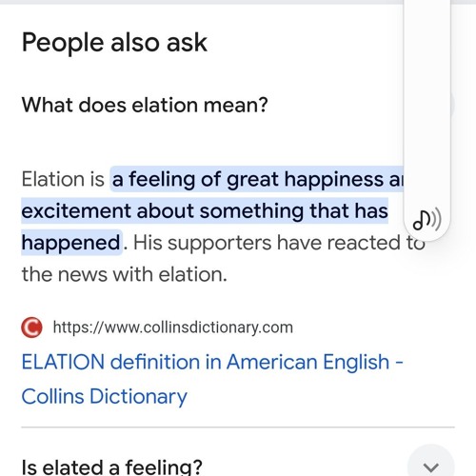Click the highlighted word happened

(71, 243)
